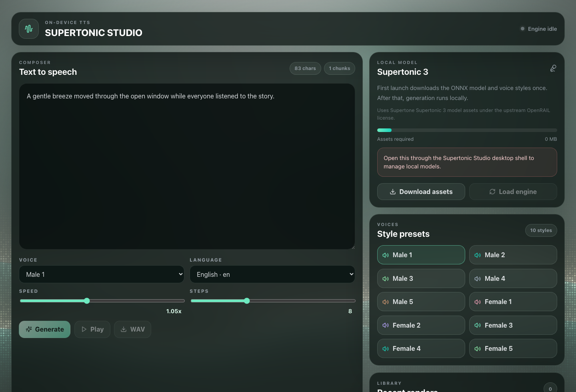576x392 pixels.
Task: Click the speaker icon on Female 3 preset
Action: pyautogui.click(x=478, y=326)
